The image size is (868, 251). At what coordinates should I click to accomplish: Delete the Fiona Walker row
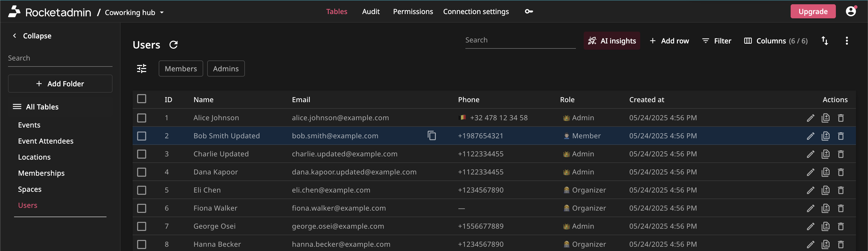click(841, 208)
